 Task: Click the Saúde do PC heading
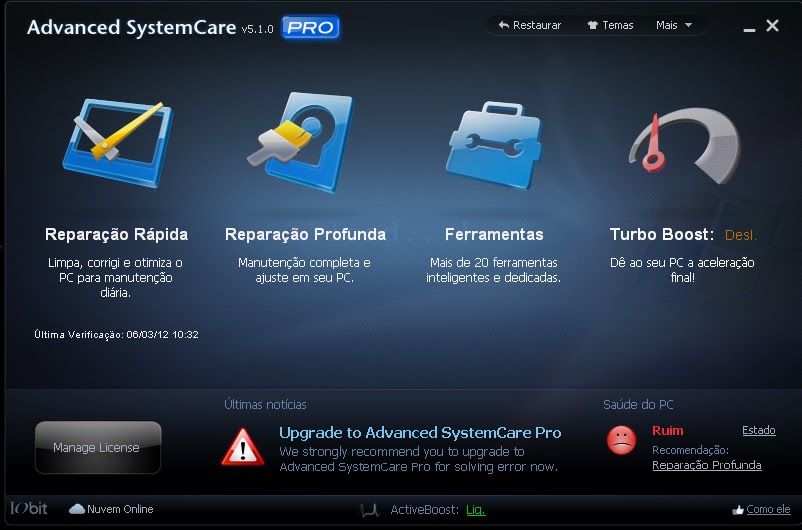638,405
